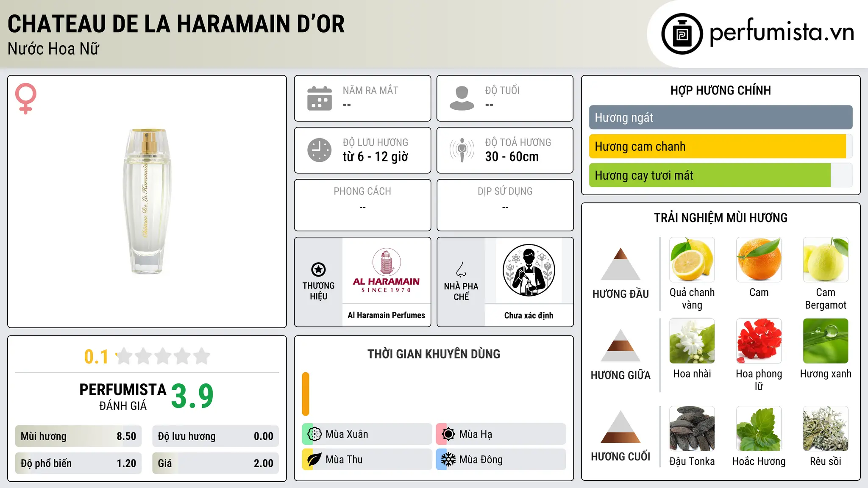The height and width of the screenshot is (488, 868).
Task: Click the star badge icon above Thương hiệu
Action: (318, 269)
